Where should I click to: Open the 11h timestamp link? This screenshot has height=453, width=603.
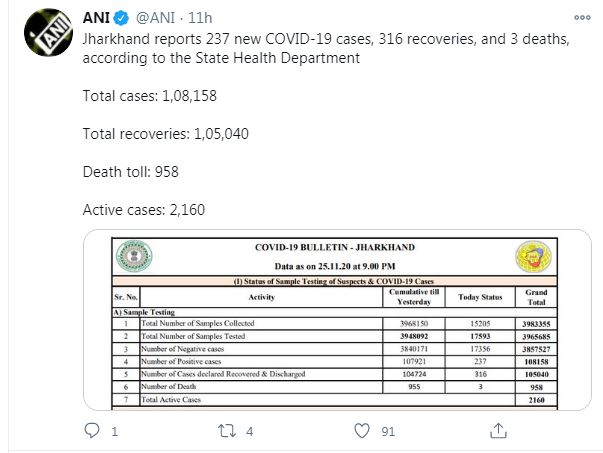click(200, 18)
